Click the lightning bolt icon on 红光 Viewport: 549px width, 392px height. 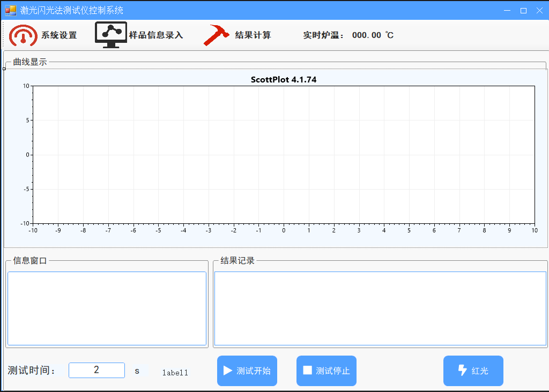point(462,371)
